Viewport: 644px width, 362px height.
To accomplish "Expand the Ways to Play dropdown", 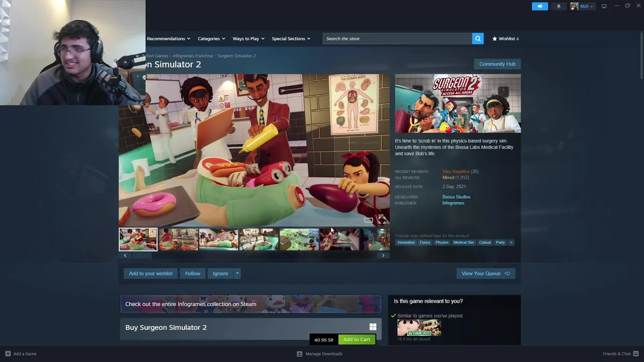I will click(x=249, y=39).
